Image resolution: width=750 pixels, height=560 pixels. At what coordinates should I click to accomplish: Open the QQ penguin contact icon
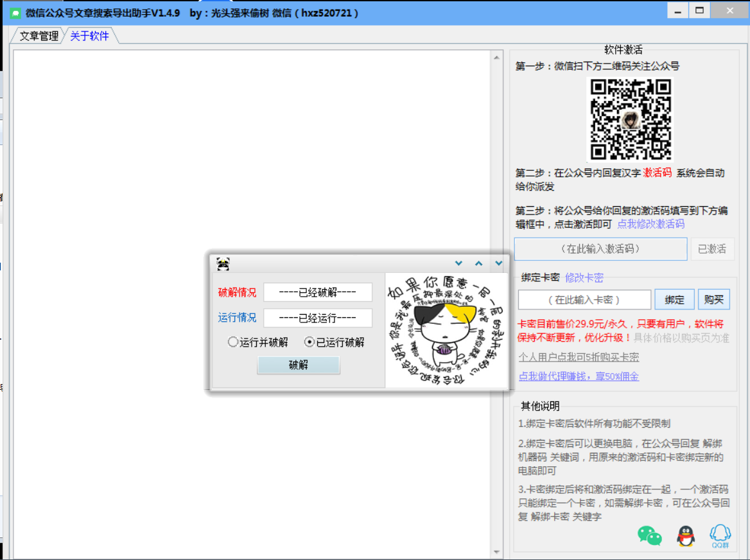(685, 536)
